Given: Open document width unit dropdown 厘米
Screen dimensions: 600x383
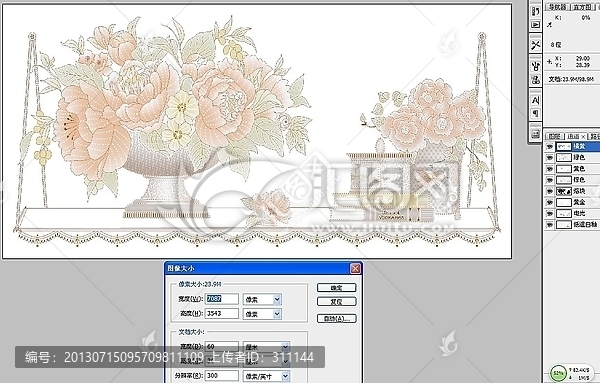Looking at the screenshot, I should coord(266,347).
